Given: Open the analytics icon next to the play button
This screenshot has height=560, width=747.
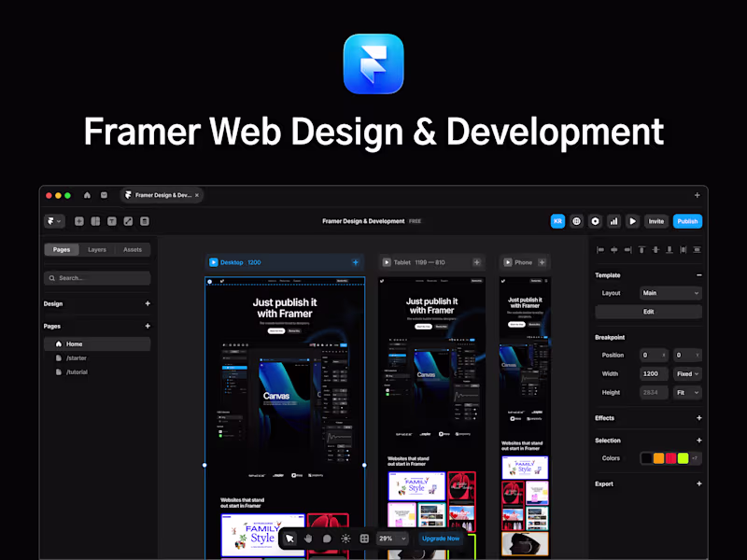Looking at the screenshot, I should 613,221.
